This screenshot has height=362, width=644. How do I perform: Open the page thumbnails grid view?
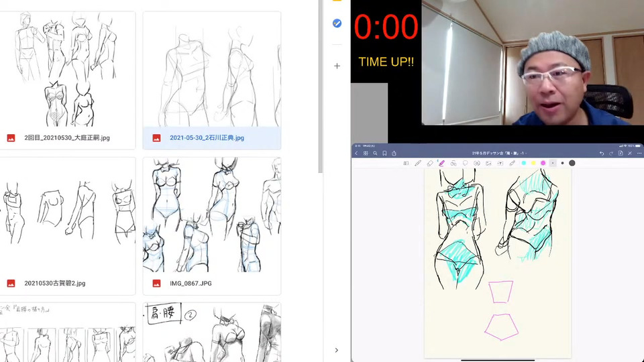(x=366, y=153)
